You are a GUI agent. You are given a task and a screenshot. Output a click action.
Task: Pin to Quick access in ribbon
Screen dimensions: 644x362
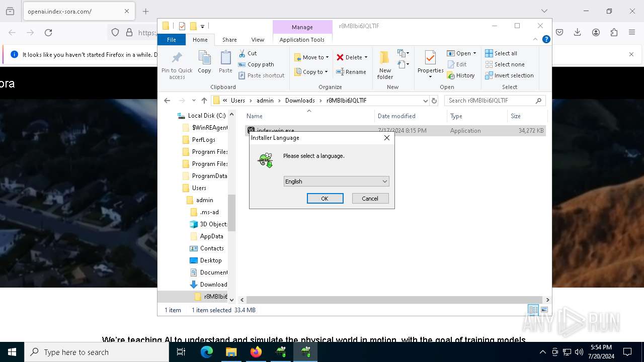pyautogui.click(x=177, y=65)
